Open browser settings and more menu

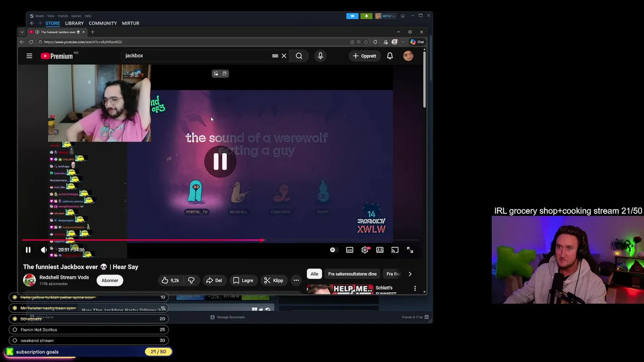coord(403,42)
